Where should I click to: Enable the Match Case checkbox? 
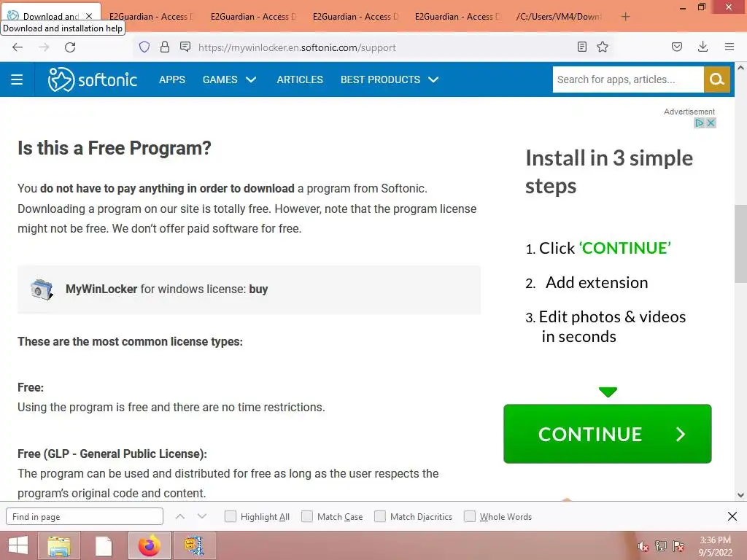(x=307, y=516)
